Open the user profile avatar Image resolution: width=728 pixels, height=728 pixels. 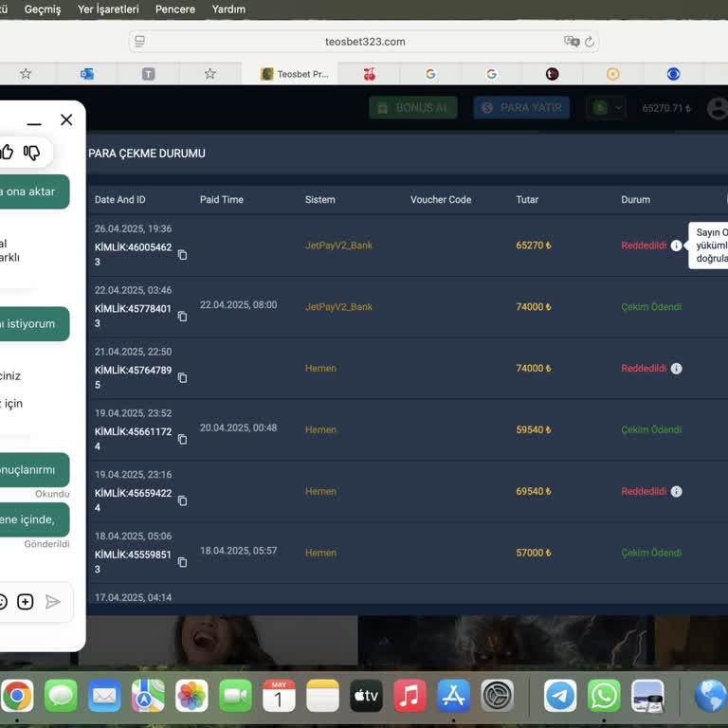pos(718,108)
